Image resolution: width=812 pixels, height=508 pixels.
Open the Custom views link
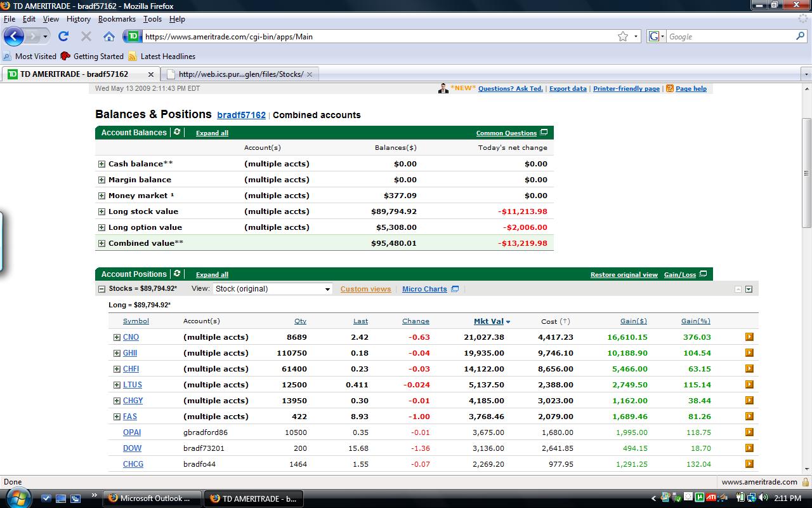[365, 289]
